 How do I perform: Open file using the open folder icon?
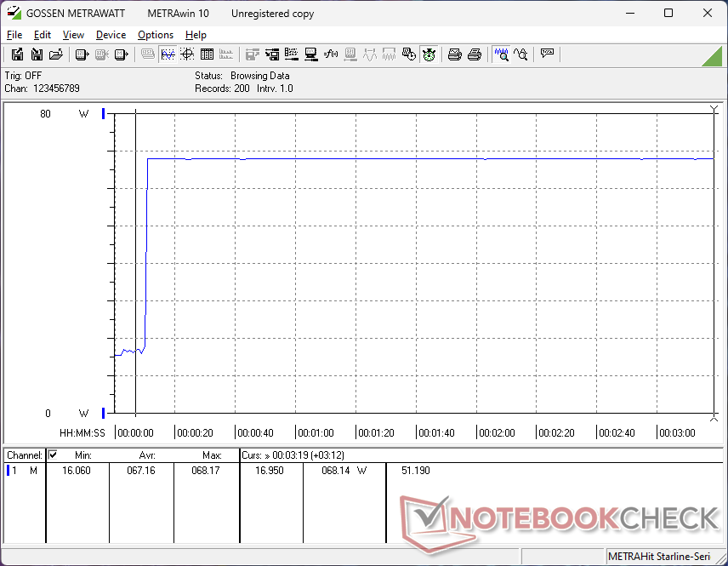56,54
